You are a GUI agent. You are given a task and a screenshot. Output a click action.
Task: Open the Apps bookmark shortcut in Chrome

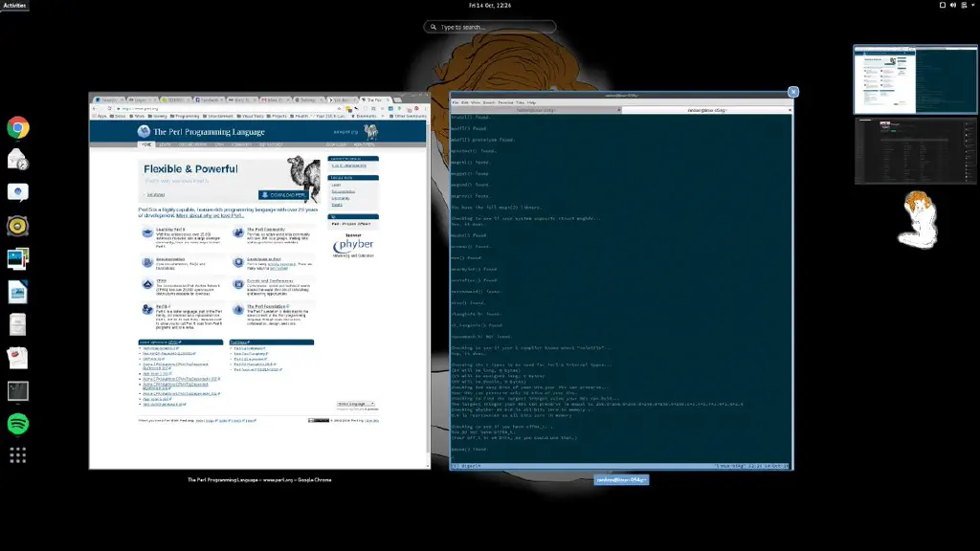click(x=100, y=116)
